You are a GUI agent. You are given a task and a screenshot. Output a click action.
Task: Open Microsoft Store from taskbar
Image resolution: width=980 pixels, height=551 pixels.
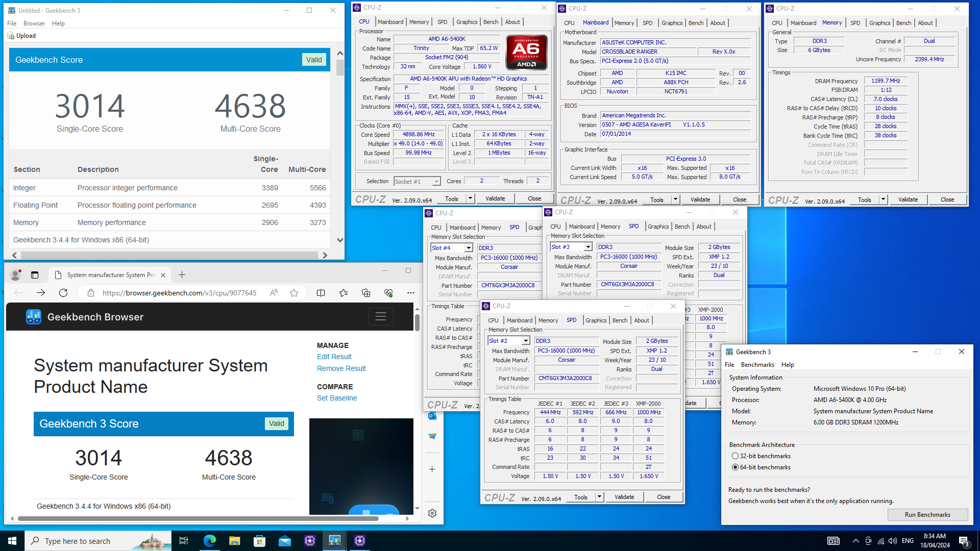pos(259,541)
